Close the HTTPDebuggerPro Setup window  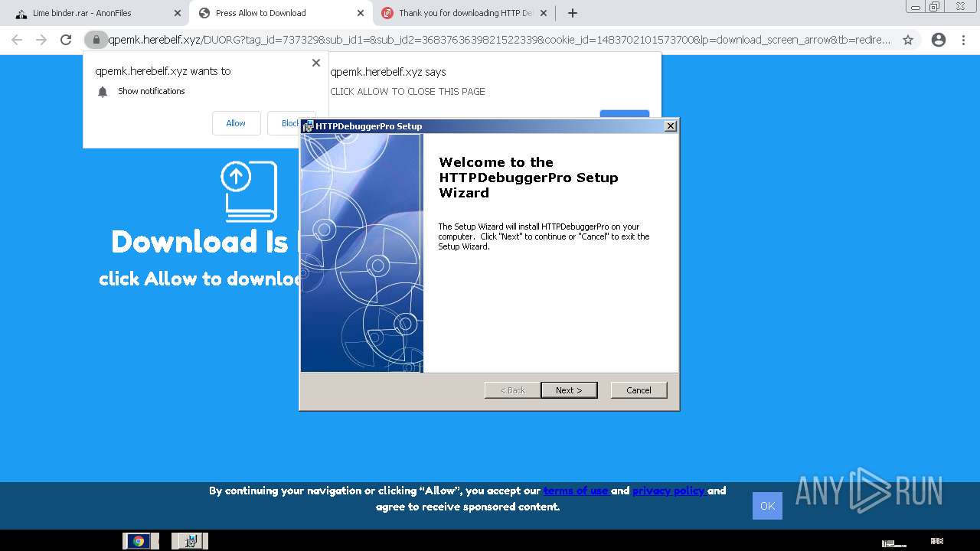click(x=671, y=126)
